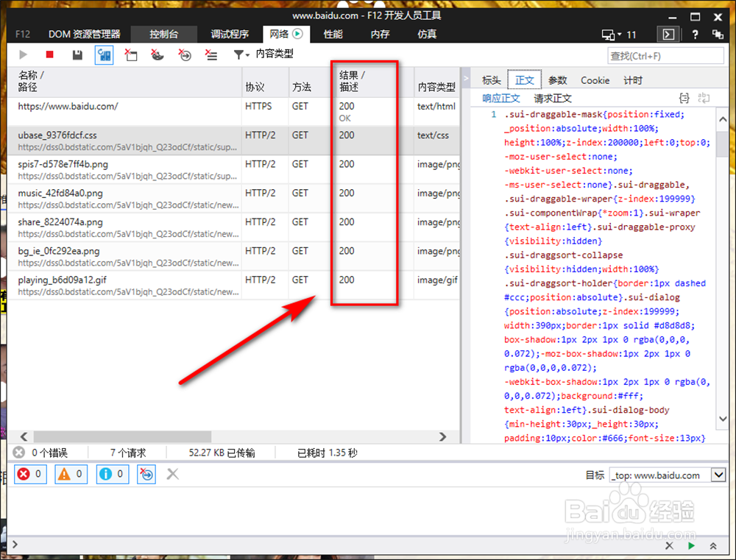
Task: Click the help question mark icon
Action: (x=696, y=35)
